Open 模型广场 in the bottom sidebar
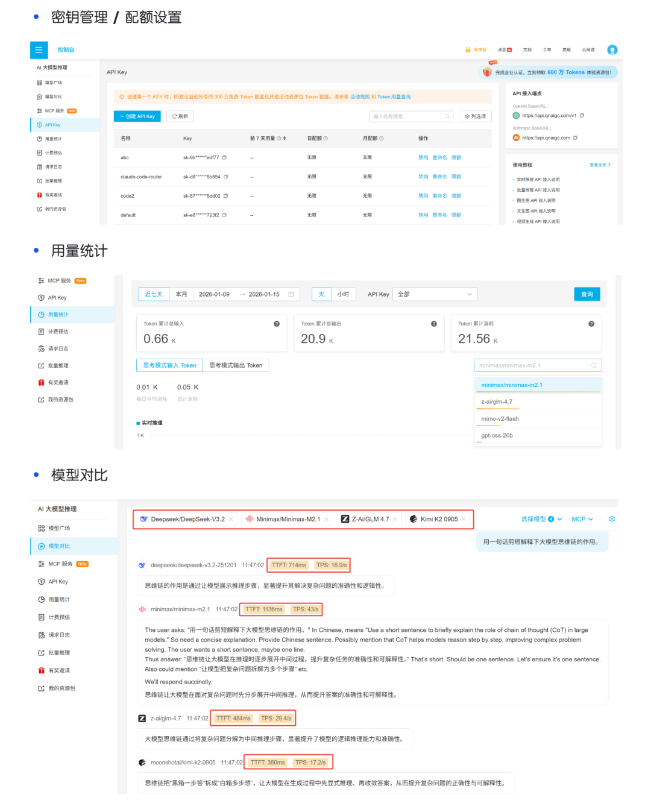The image size is (651, 812). click(59, 528)
